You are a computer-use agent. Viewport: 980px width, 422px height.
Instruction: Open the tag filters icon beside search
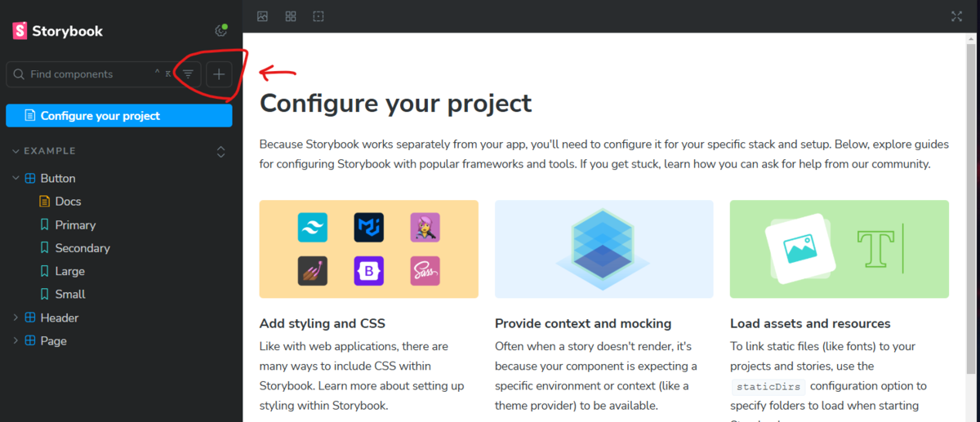[x=189, y=74]
